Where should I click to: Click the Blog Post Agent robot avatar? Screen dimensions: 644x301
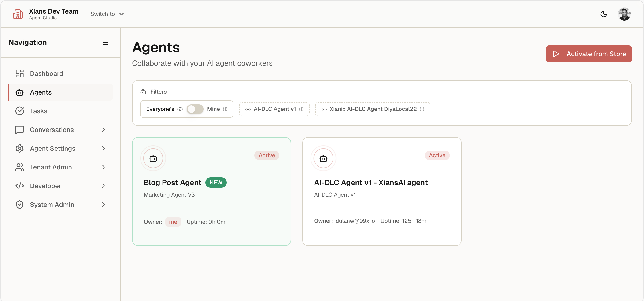(x=153, y=158)
